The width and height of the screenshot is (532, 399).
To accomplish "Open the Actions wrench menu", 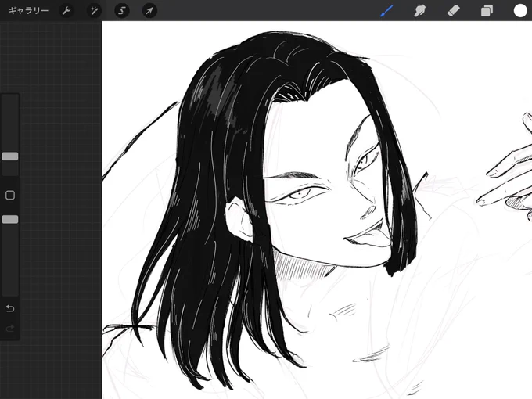I will 66,11.
